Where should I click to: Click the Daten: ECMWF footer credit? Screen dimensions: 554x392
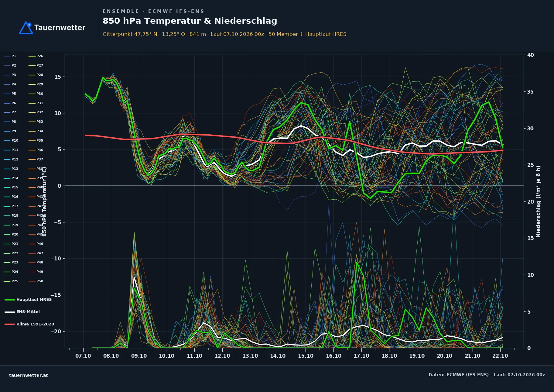point(487,375)
